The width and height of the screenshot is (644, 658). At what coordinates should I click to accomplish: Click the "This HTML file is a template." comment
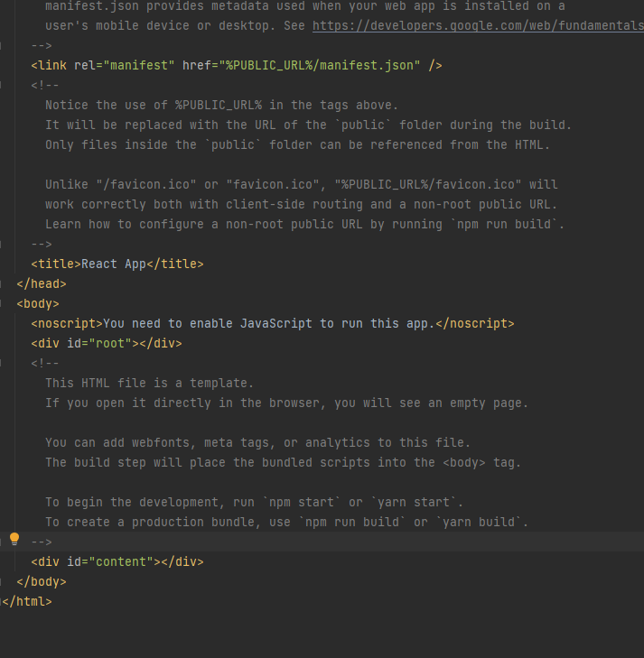[x=149, y=383]
